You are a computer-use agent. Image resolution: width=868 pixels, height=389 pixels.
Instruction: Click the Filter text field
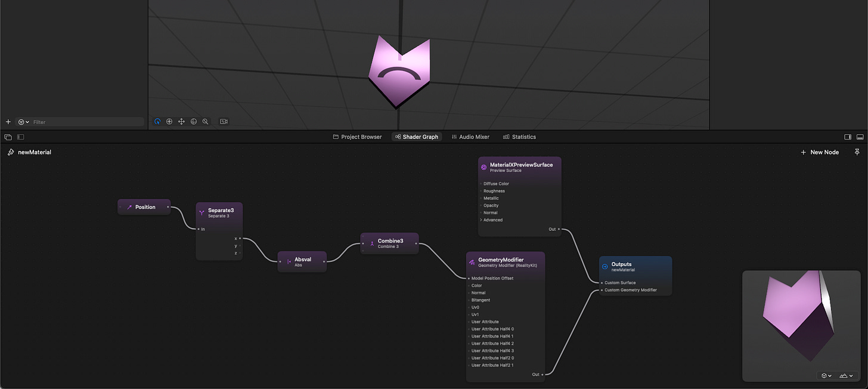click(x=88, y=122)
